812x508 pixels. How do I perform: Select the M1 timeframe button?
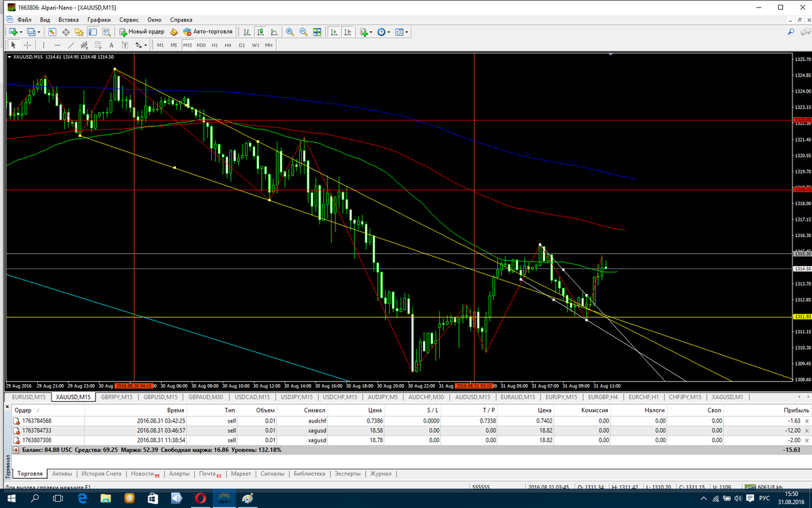pyautogui.click(x=160, y=45)
